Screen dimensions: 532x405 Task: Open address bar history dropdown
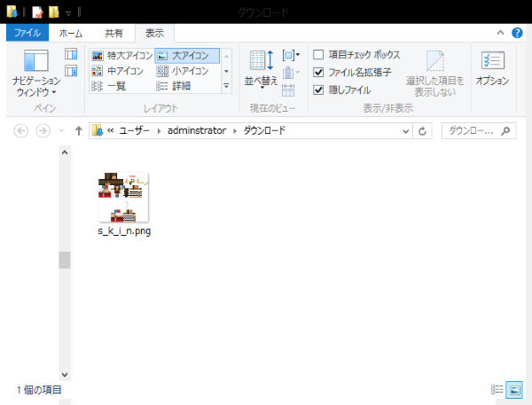click(x=405, y=130)
